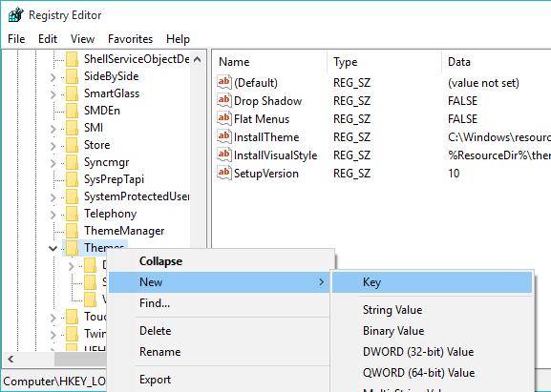Expand the Syncmgr key
Viewport: 551px width, 392px height.
point(53,163)
